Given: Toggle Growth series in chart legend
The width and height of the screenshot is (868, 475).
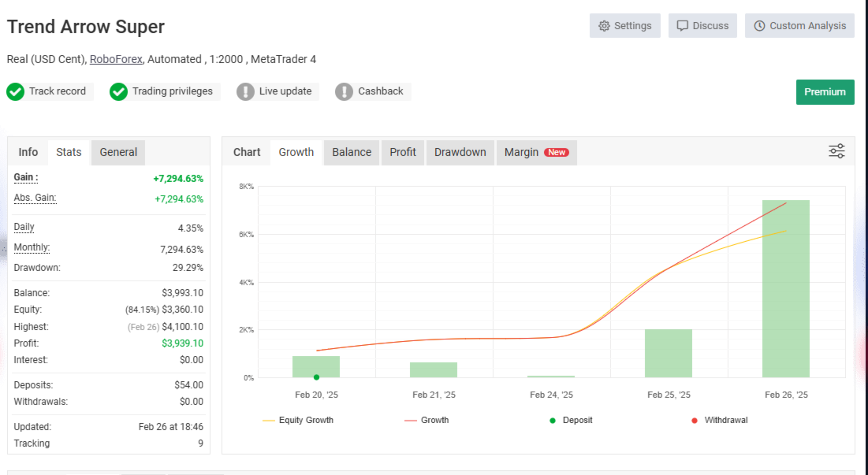Looking at the screenshot, I should point(427,421).
